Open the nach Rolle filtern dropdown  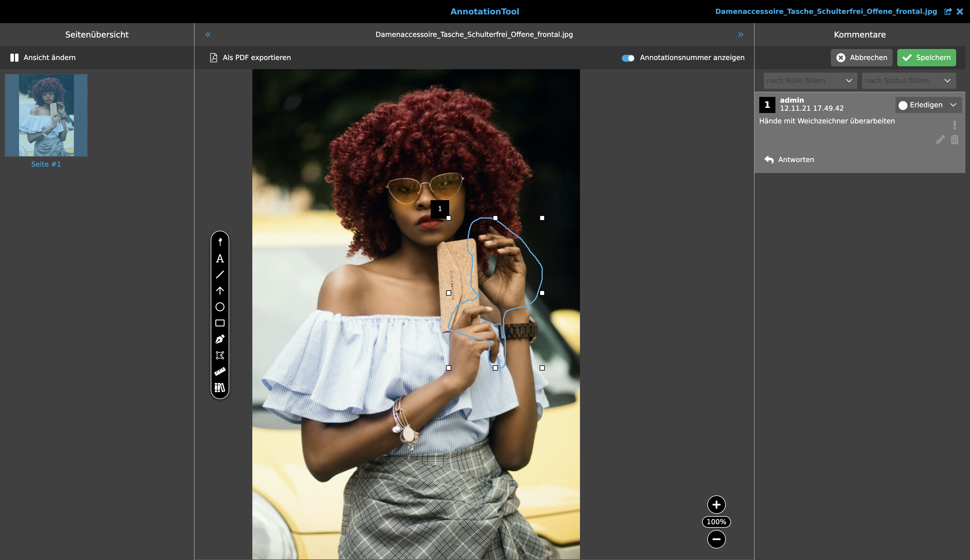click(810, 81)
